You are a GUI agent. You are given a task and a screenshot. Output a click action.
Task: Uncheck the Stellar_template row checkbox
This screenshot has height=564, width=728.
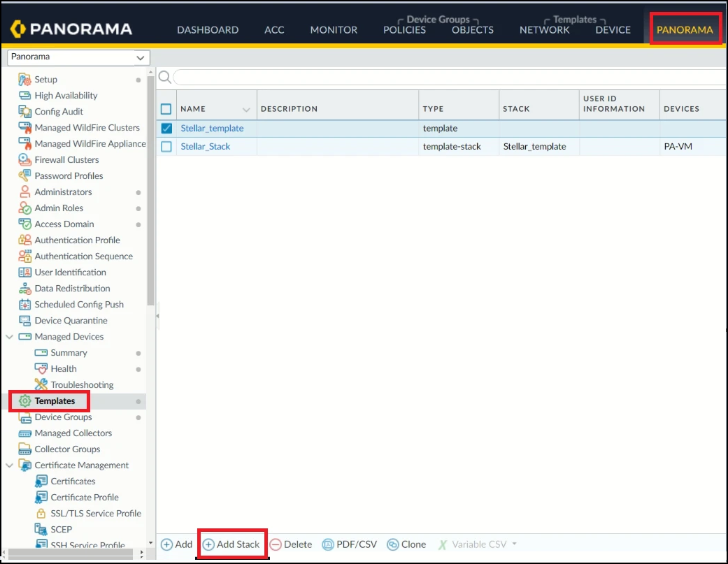pos(166,129)
